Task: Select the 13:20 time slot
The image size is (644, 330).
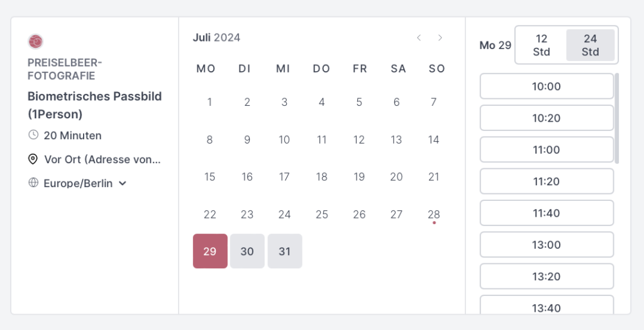Action: (x=547, y=276)
